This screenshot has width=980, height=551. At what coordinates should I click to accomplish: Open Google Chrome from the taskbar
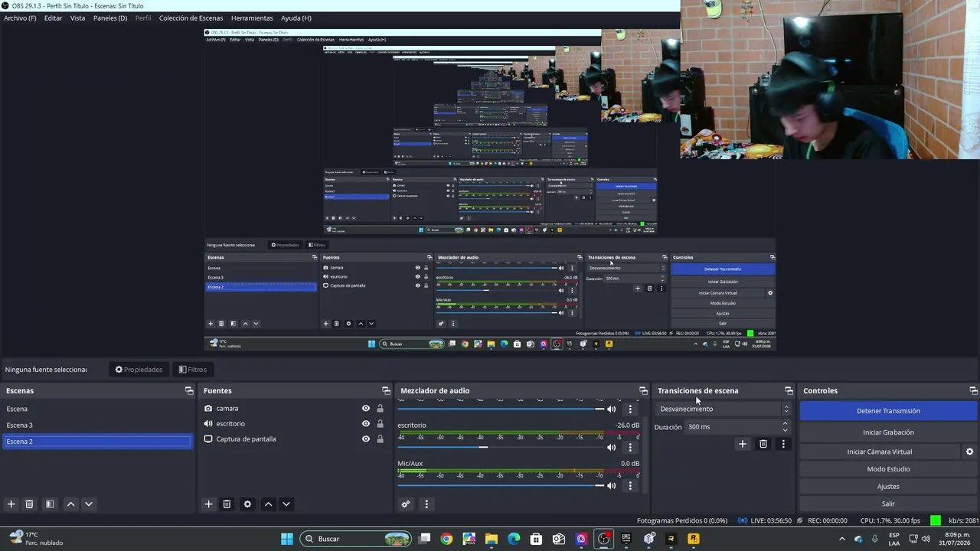[446, 539]
